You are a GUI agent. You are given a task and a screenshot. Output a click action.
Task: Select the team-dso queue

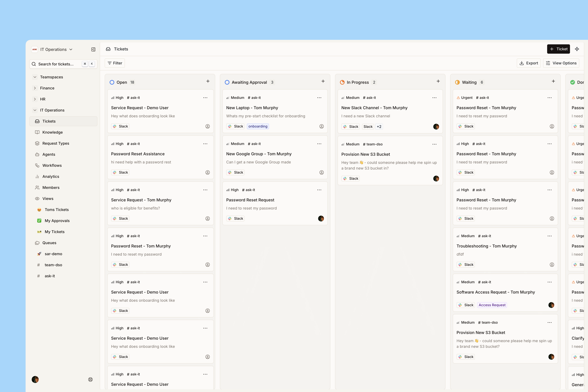click(x=53, y=265)
